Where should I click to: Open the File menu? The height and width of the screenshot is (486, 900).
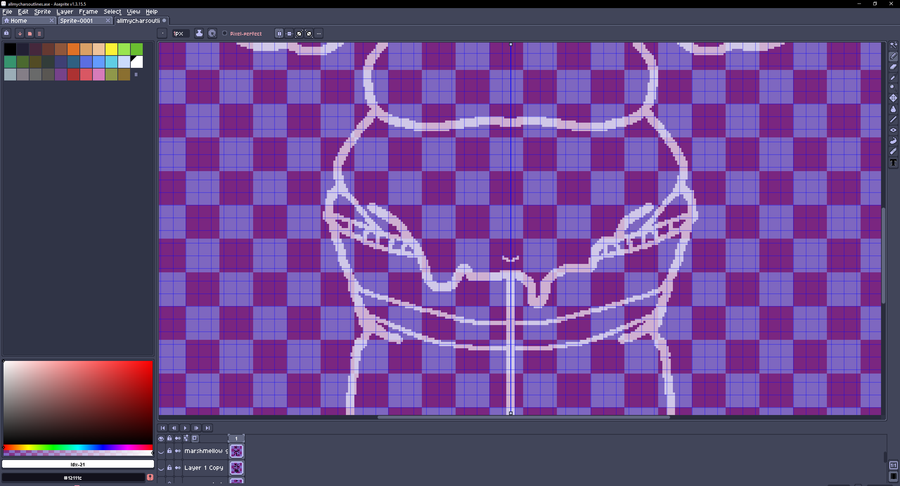[7, 11]
